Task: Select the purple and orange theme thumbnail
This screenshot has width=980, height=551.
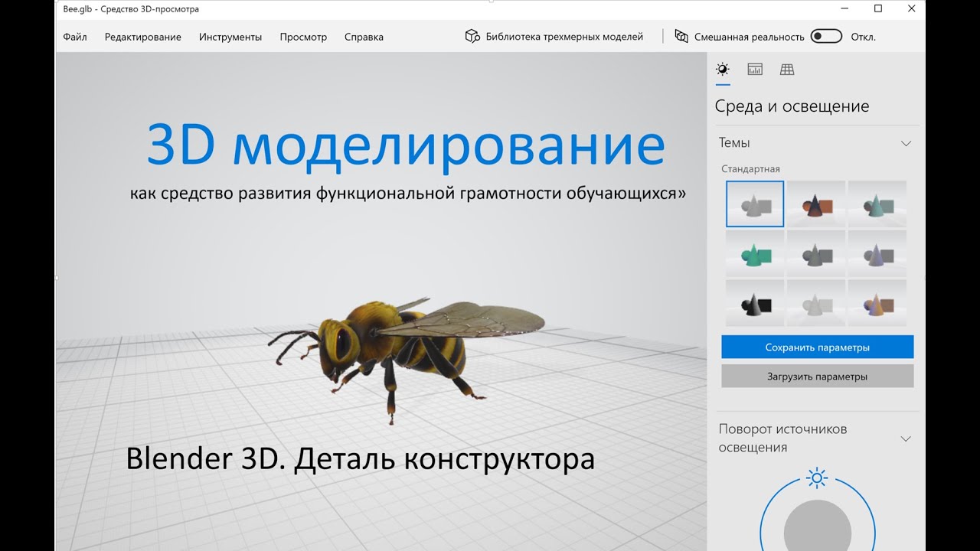Action: [877, 303]
